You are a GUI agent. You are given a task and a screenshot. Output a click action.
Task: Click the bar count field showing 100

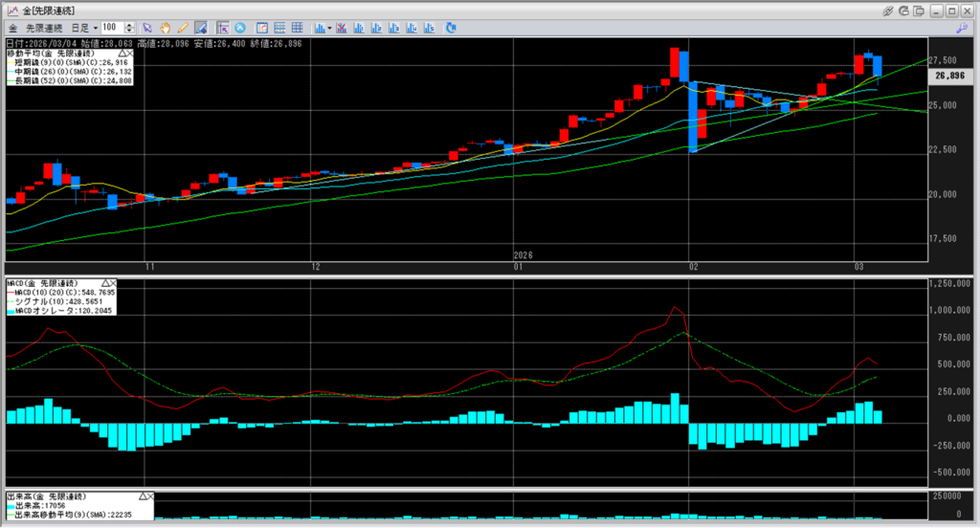coord(110,28)
